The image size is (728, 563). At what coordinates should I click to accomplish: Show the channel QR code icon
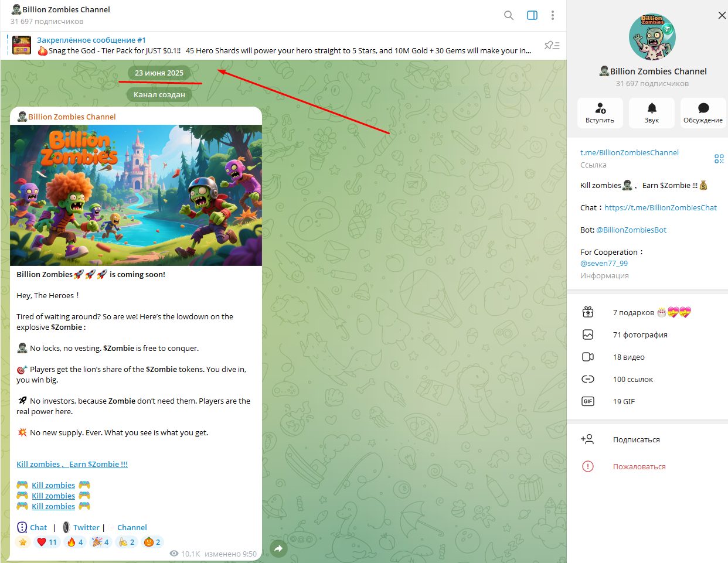pos(719,159)
